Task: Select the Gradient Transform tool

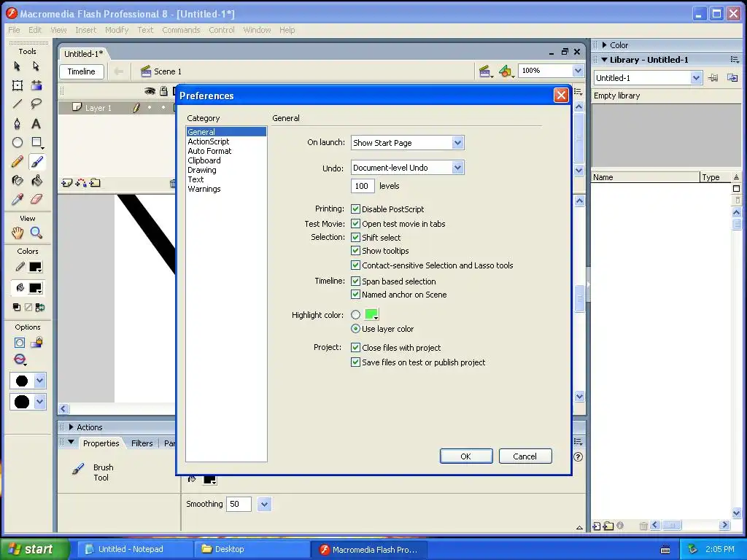Action: pyautogui.click(x=36, y=85)
